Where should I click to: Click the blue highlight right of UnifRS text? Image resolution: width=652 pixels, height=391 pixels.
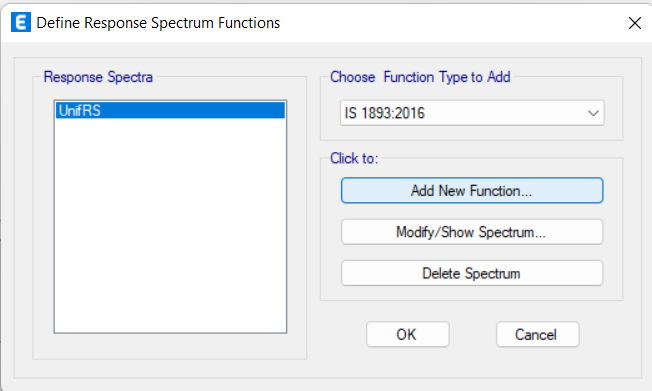193,111
